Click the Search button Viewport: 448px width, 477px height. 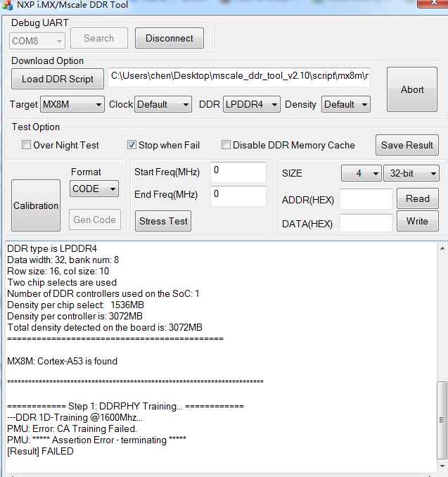click(x=99, y=38)
